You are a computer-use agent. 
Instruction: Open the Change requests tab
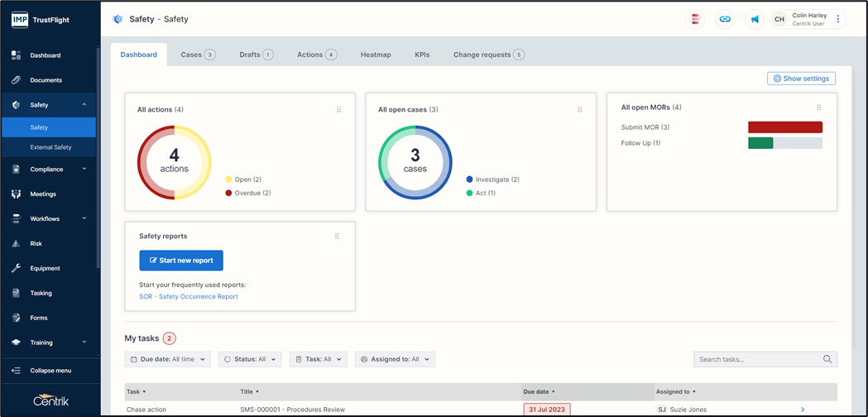pos(488,55)
